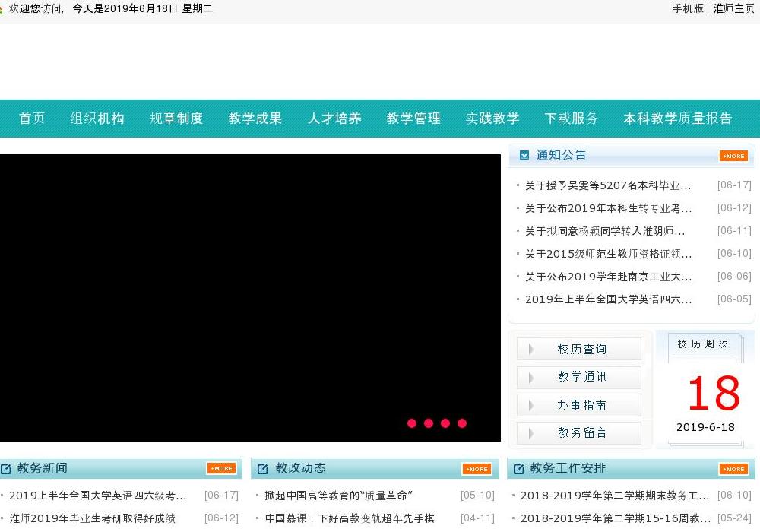Open 教学成果 navigation menu

pos(255,119)
